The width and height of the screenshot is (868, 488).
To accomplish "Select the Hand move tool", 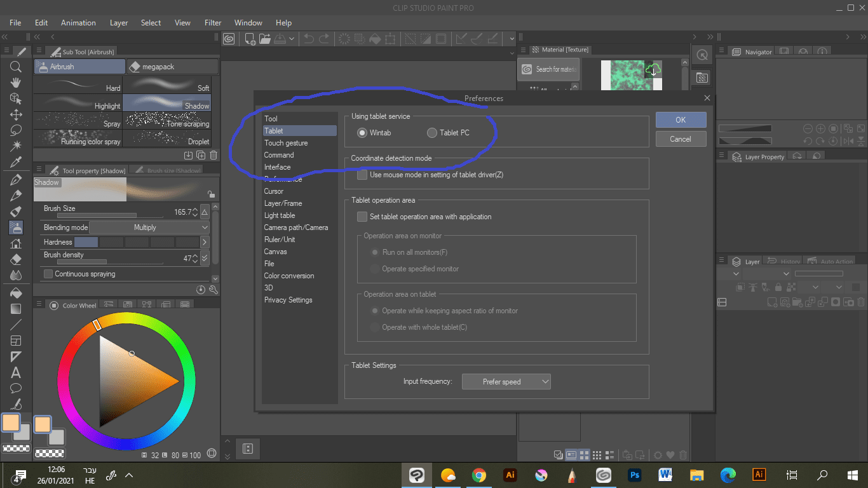I will click(x=16, y=83).
